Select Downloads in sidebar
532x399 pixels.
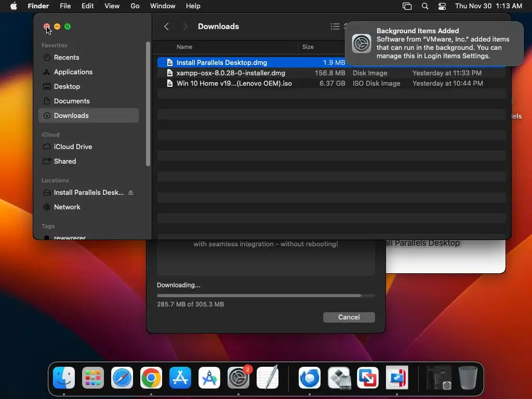[x=88, y=116]
